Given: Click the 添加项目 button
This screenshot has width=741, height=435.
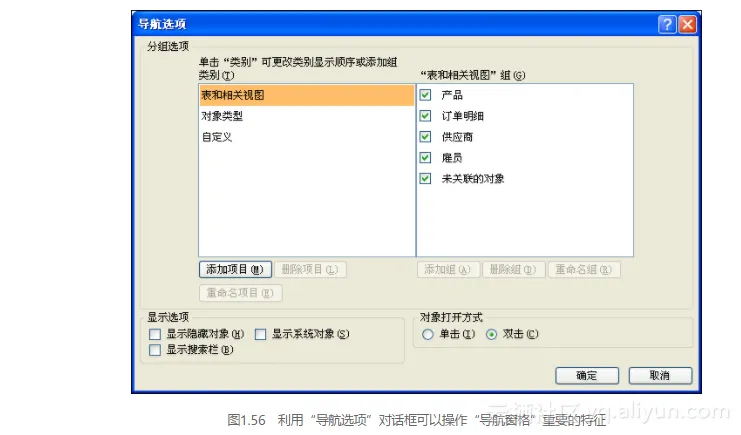Looking at the screenshot, I should tap(235, 270).
